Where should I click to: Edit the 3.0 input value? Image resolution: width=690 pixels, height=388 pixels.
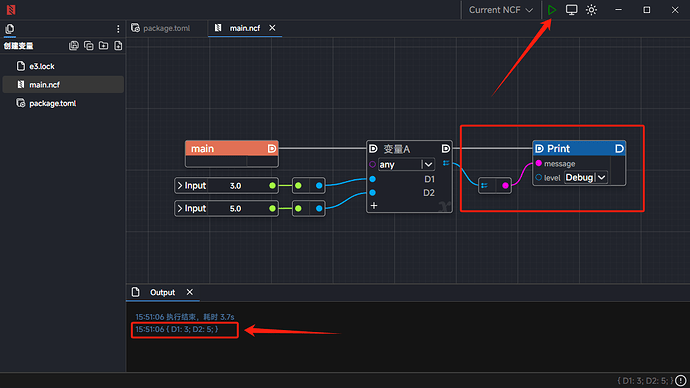[235, 186]
